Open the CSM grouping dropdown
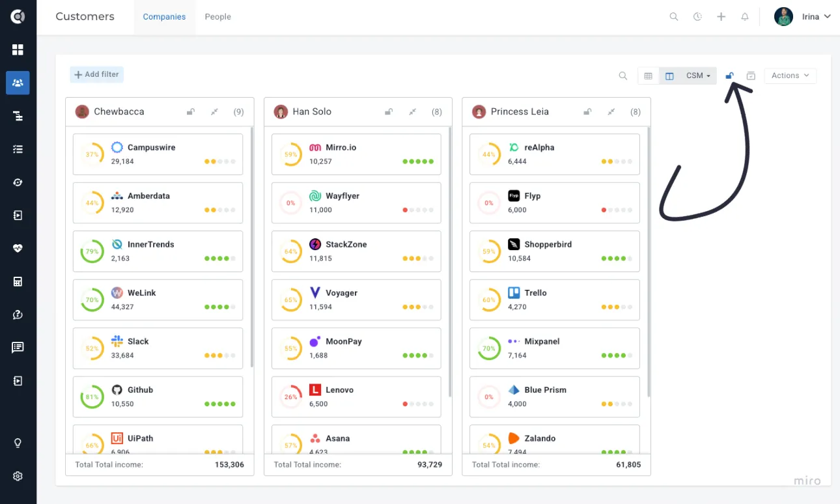The image size is (840, 504). click(x=698, y=76)
